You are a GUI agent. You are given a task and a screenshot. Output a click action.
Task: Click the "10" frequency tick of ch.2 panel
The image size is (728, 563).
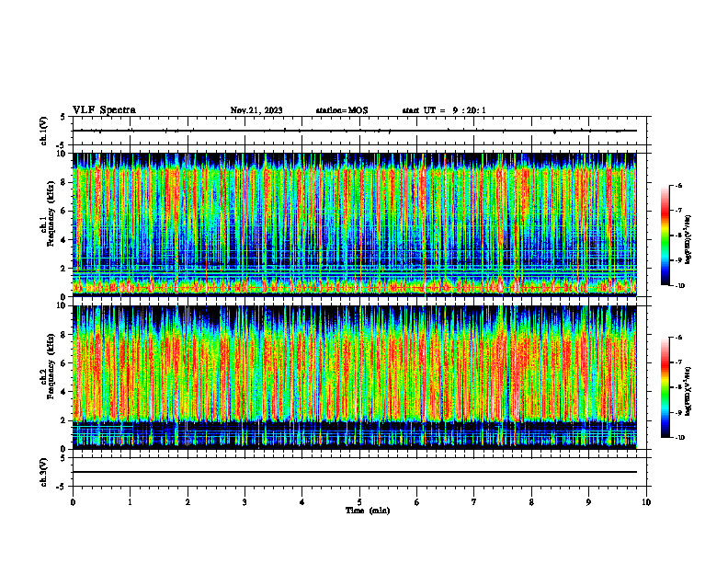pyautogui.click(x=63, y=305)
